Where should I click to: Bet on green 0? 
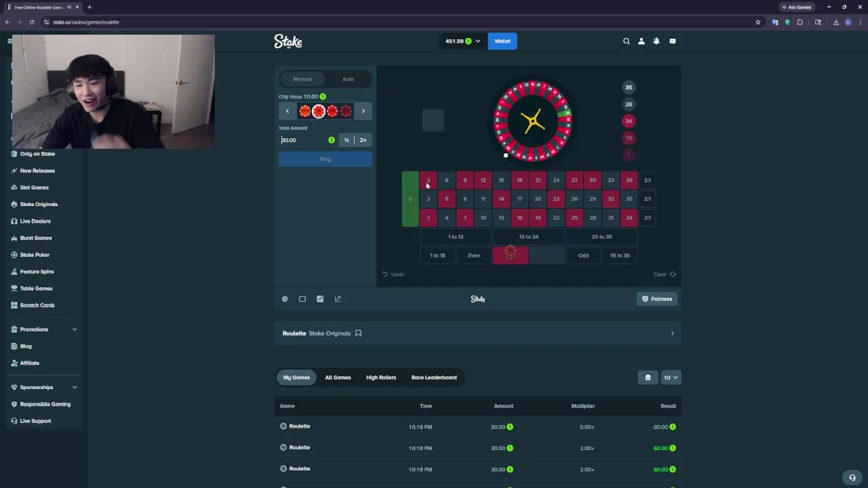(x=410, y=199)
